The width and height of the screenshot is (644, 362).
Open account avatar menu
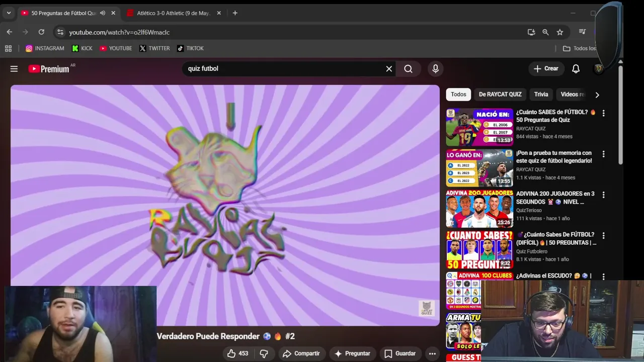[599, 69]
